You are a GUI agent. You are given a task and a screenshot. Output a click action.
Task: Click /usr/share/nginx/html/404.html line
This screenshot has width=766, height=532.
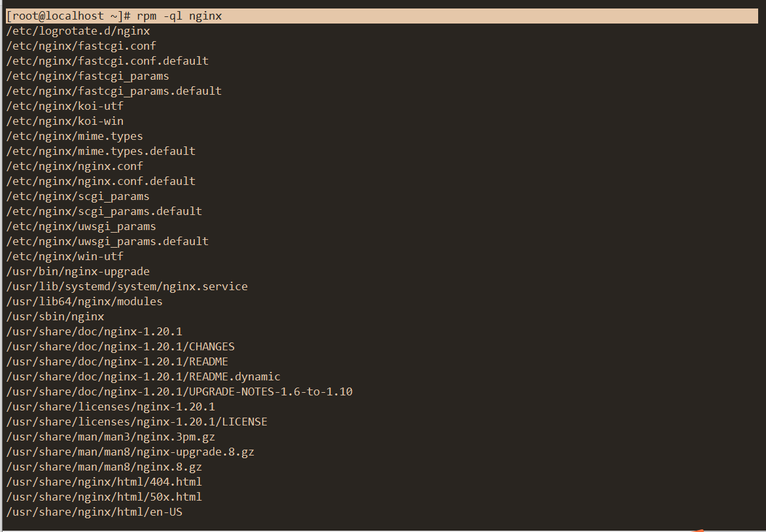click(104, 482)
